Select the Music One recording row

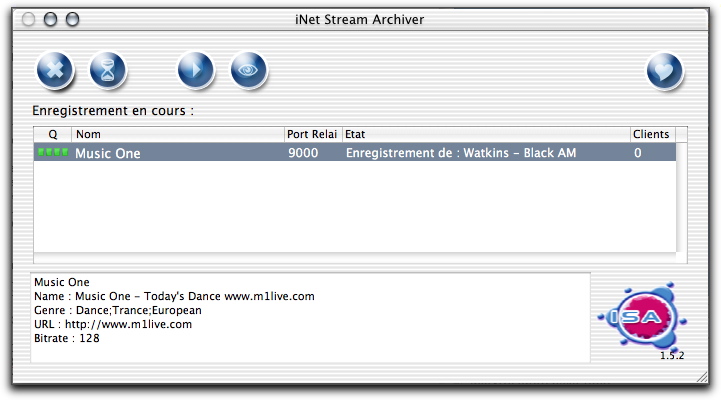click(x=355, y=153)
